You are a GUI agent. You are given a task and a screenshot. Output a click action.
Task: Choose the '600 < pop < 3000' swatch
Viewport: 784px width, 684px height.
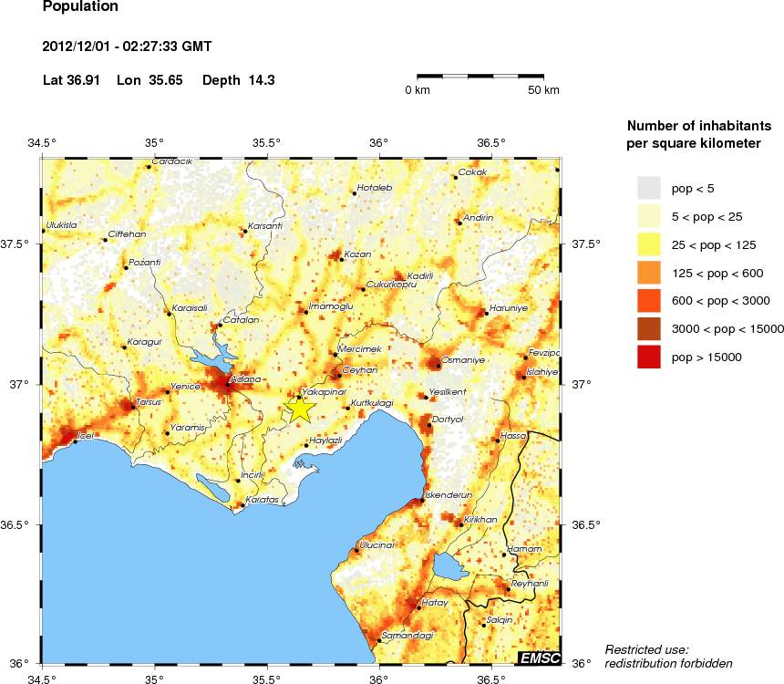(649, 301)
